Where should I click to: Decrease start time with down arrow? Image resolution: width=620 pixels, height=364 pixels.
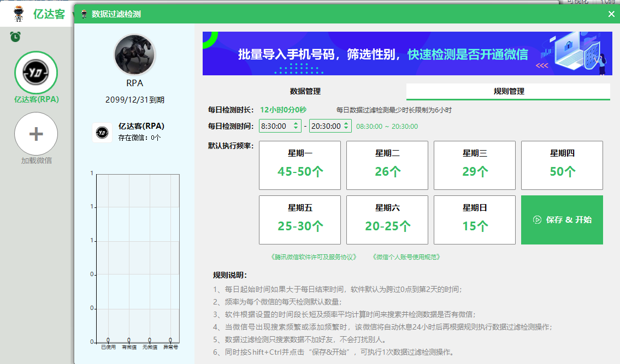coord(296,129)
